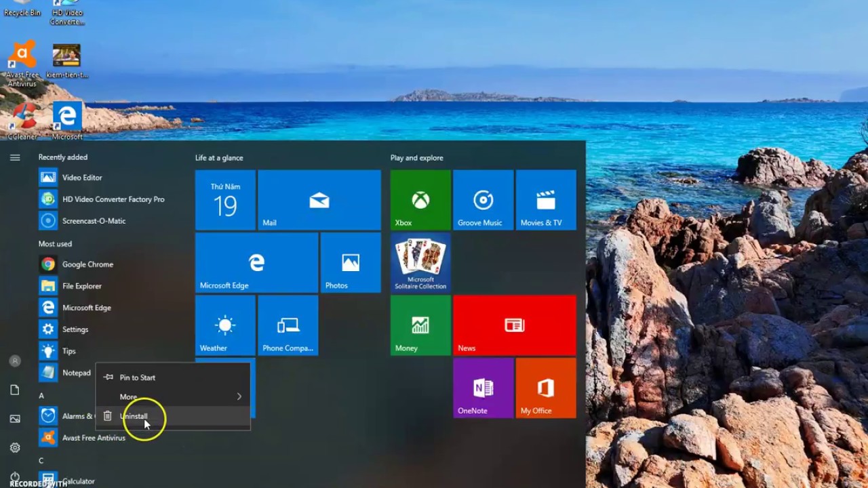Expand the Start hamburger menu
The width and height of the screenshot is (868, 488).
coord(15,157)
